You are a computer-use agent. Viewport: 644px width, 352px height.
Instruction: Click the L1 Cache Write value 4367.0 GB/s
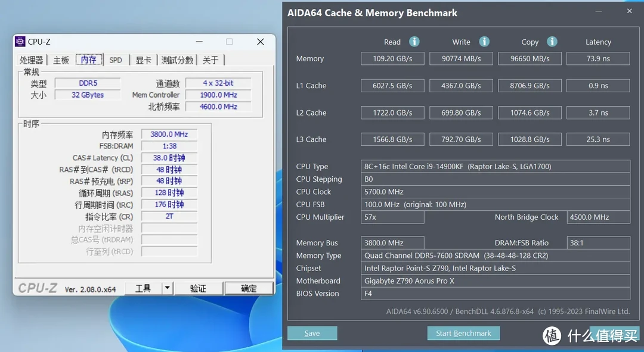pos(461,86)
